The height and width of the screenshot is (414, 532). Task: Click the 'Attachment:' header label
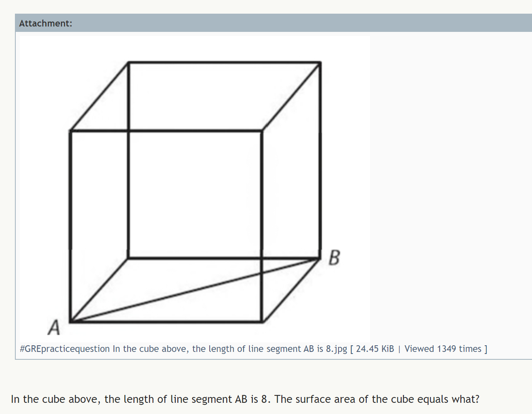point(46,23)
